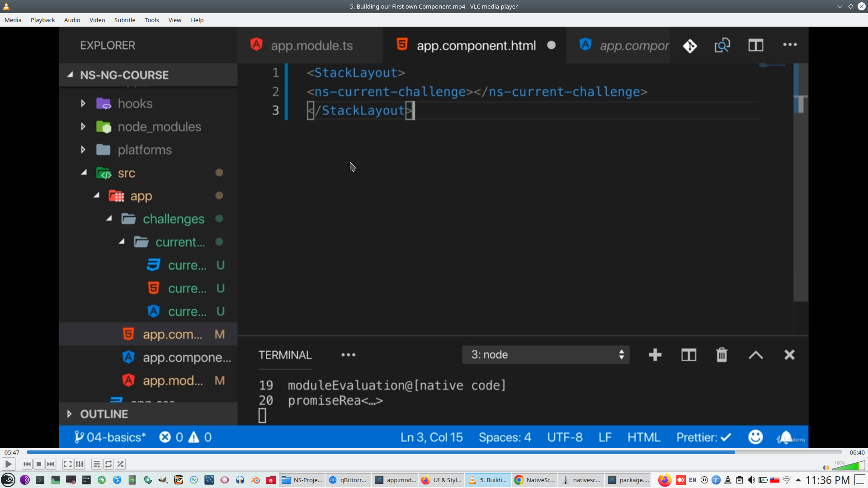Switch to qBittorrent taskbar window
The height and width of the screenshot is (488, 868).
(348, 480)
